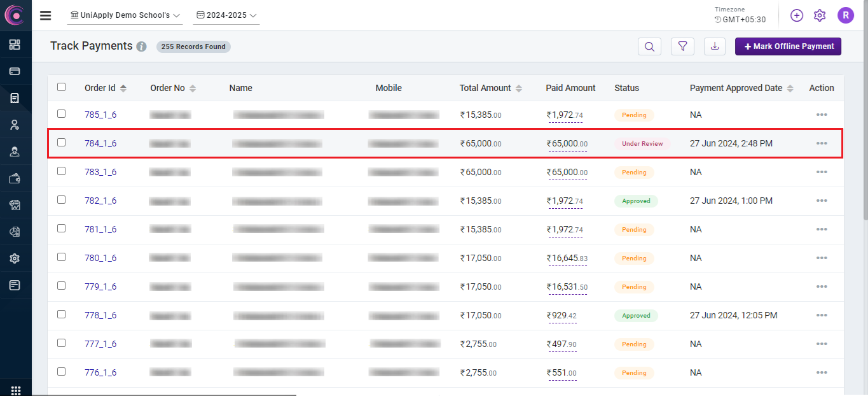This screenshot has height=396, width=868.
Task: Click the search magnifier icon
Action: pyautogui.click(x=649, y=46)
